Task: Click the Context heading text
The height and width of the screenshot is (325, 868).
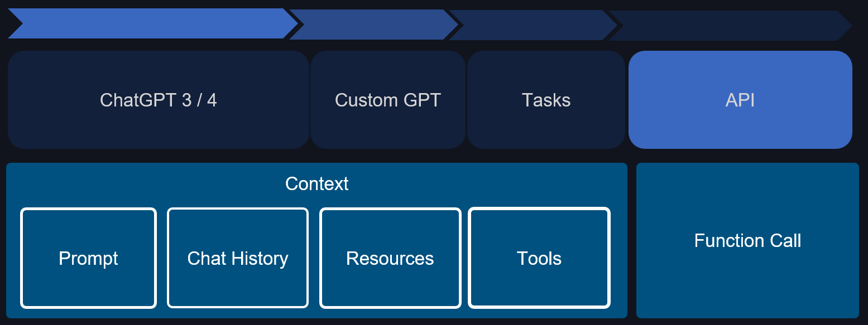Action: [x=317, y=183]
